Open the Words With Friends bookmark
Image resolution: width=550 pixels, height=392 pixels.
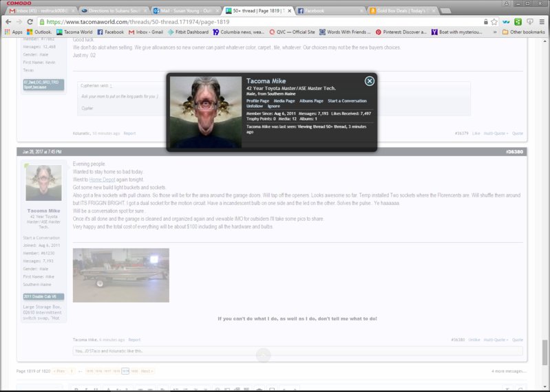click(x=345, y=32)
